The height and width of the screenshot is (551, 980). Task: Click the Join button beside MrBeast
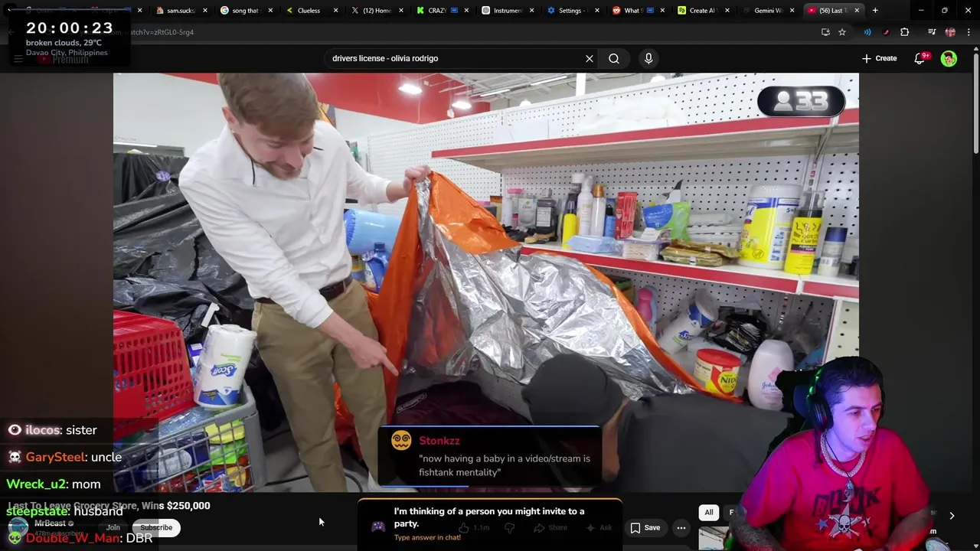113,527
